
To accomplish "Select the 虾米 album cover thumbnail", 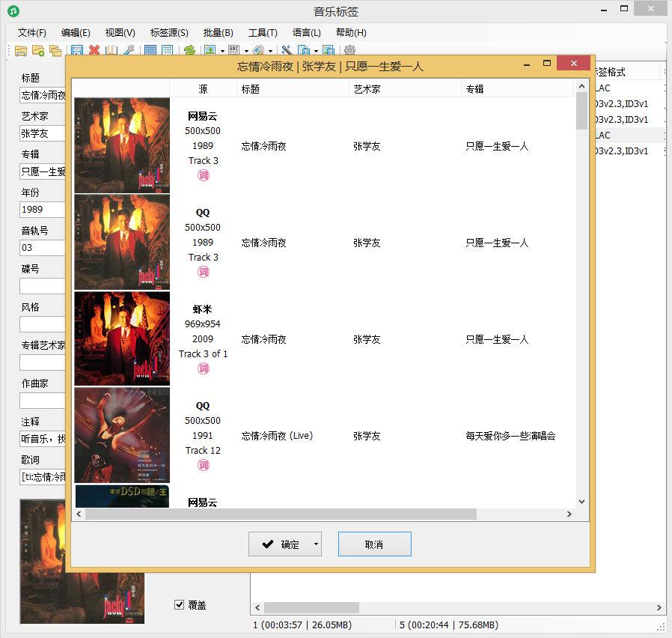I will [121, 338].
